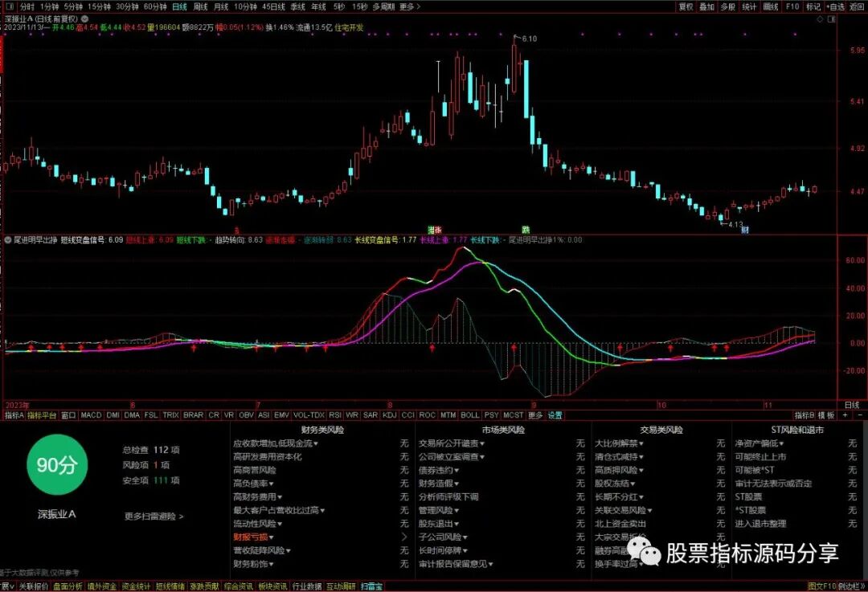Click the 指标B button

(805, 415)
